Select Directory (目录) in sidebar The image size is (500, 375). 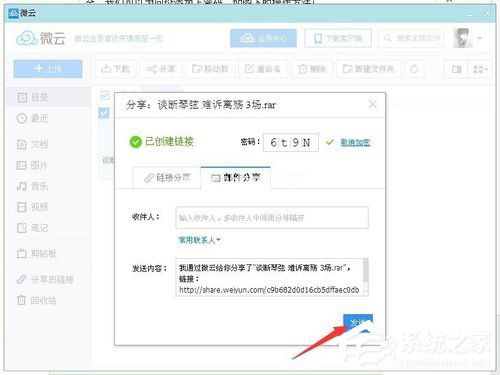(x=48, y=98)
